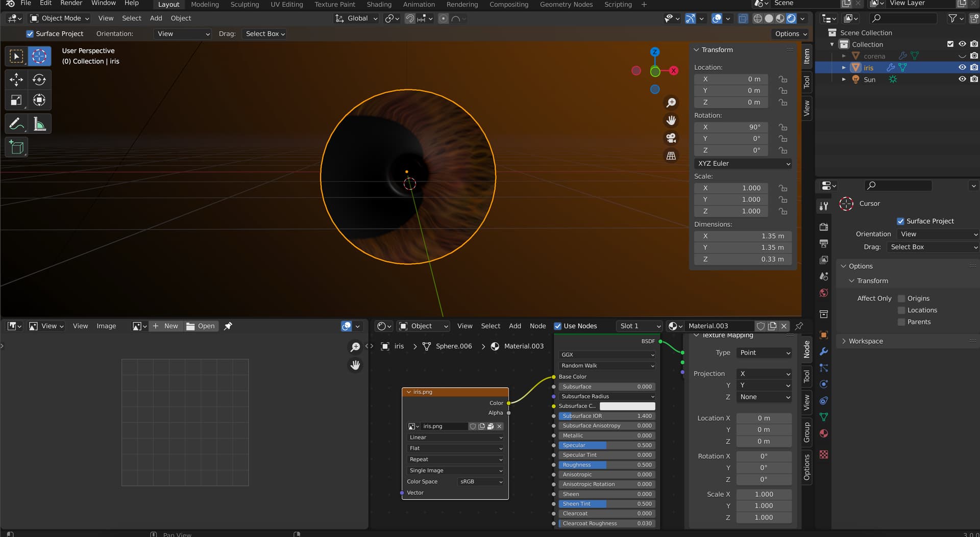Screen dimensions: 980x537
Task: Open Render properties tab icon
Action: (x=824, y=226)
